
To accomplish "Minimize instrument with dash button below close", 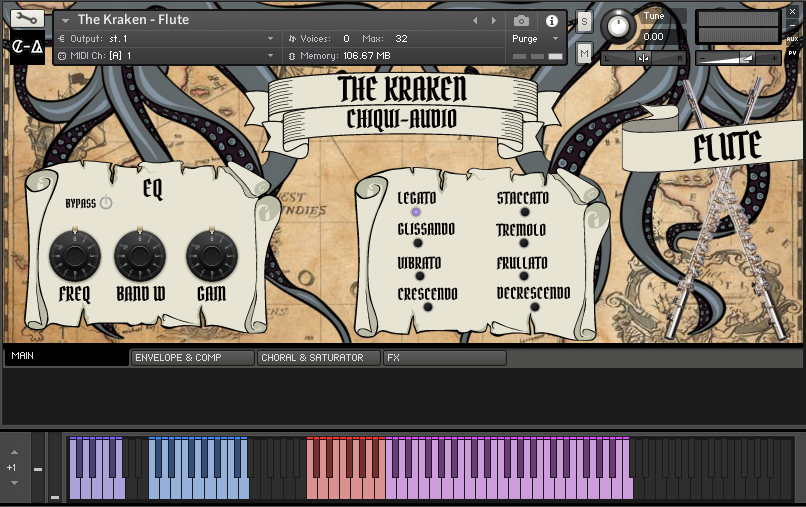I will [792, 25].
